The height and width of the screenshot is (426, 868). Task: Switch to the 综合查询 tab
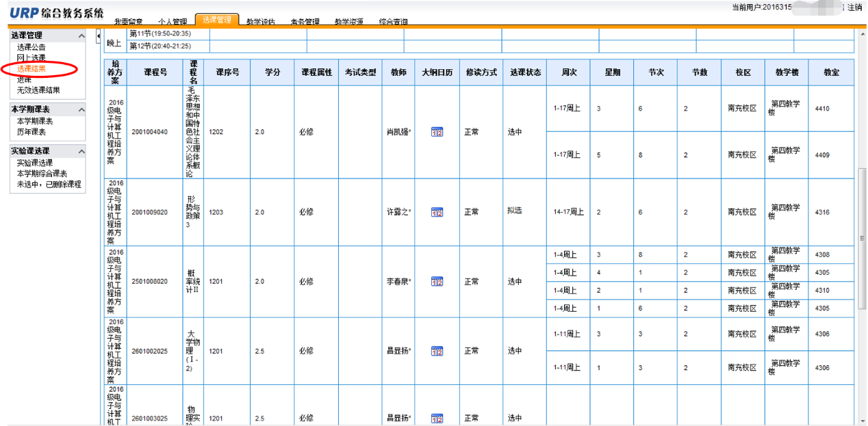pyautogui.click(x=393, y=22)
